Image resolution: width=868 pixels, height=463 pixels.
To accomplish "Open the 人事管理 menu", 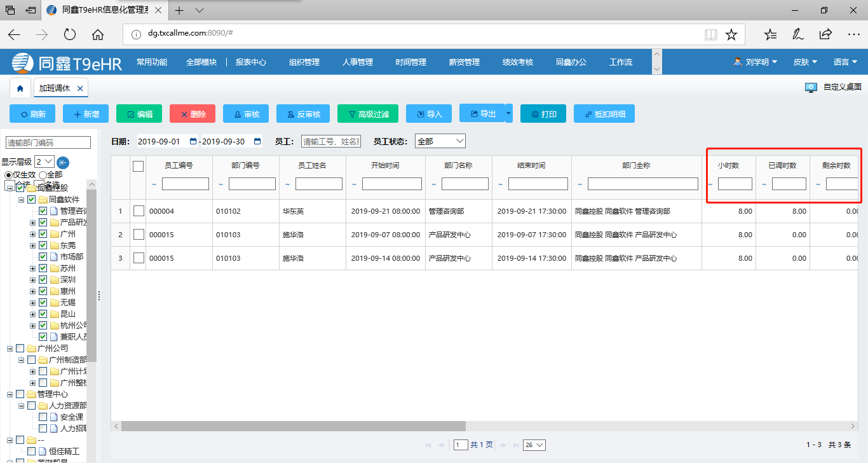I will [357, 62].
